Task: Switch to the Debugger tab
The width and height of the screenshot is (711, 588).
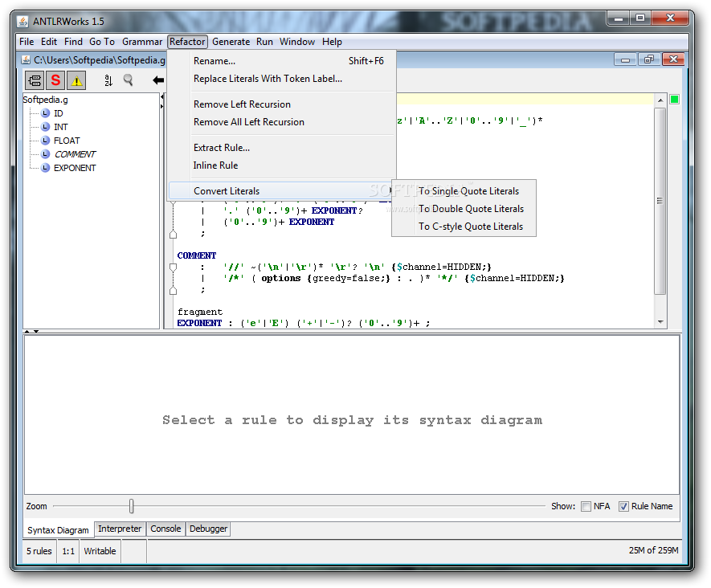Action: tap(209, 529)
